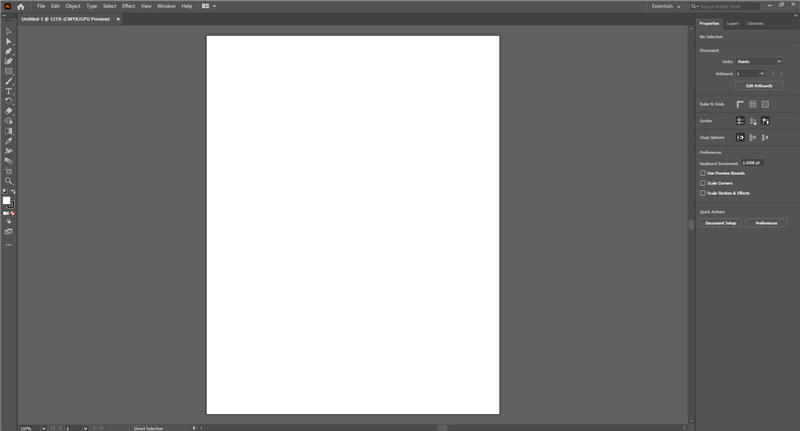Select the Rotate tool
Screen dimensions: 800x431
pos(9,101)
